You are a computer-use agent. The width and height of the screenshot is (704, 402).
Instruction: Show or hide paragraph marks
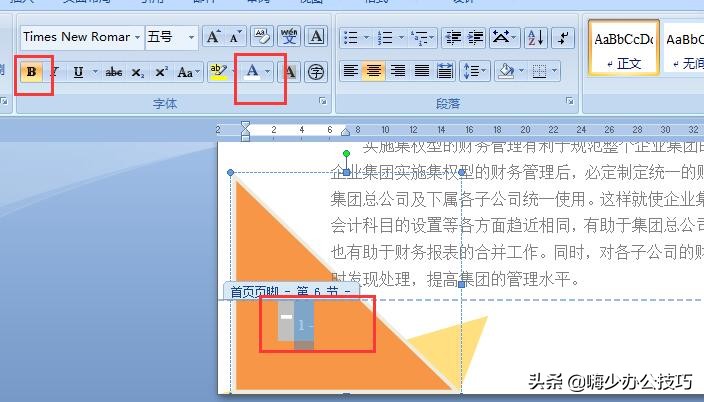tap(563, 38)
